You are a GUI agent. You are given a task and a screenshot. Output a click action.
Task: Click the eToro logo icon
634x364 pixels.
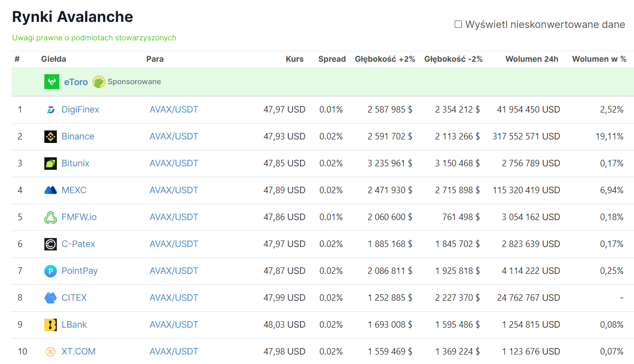[x=52, y=82]
